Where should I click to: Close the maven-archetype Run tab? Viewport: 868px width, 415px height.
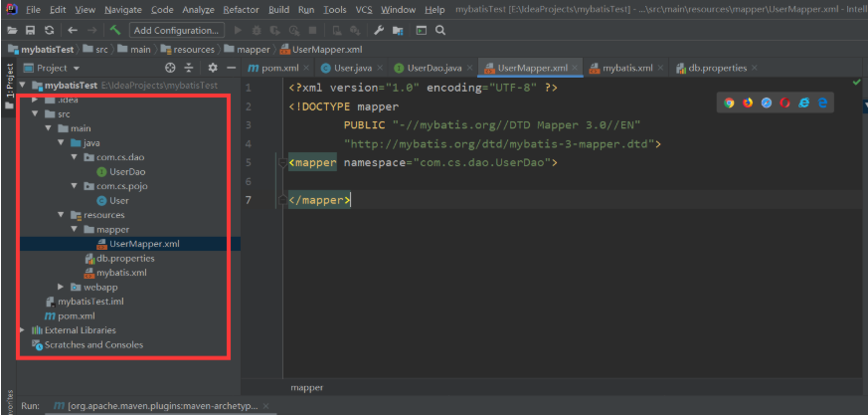click(x=265, y=406)
